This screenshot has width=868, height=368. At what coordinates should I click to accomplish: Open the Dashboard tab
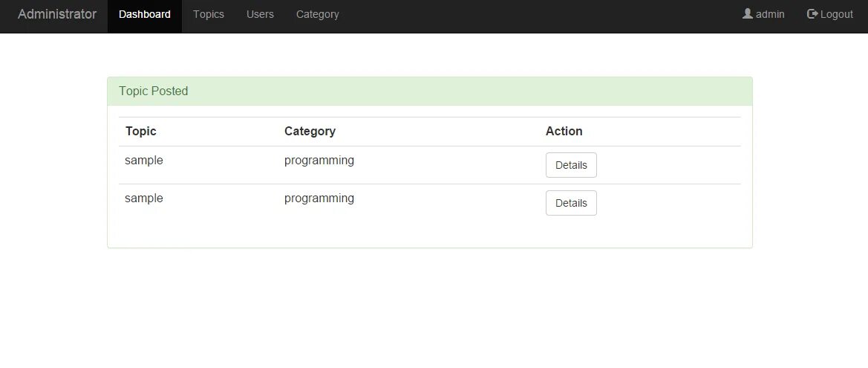tap(145, 14)
